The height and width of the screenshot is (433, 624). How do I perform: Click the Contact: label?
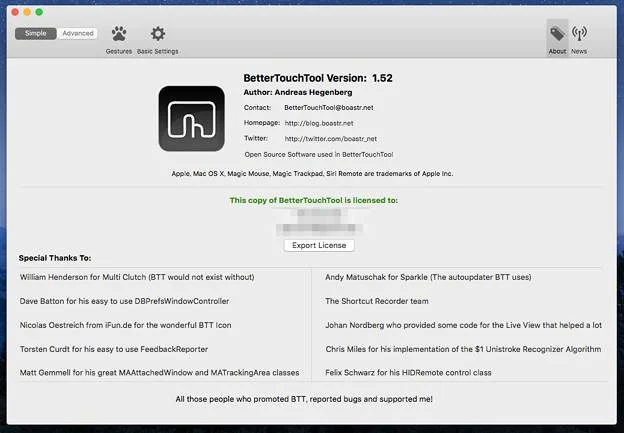[257, 107]
